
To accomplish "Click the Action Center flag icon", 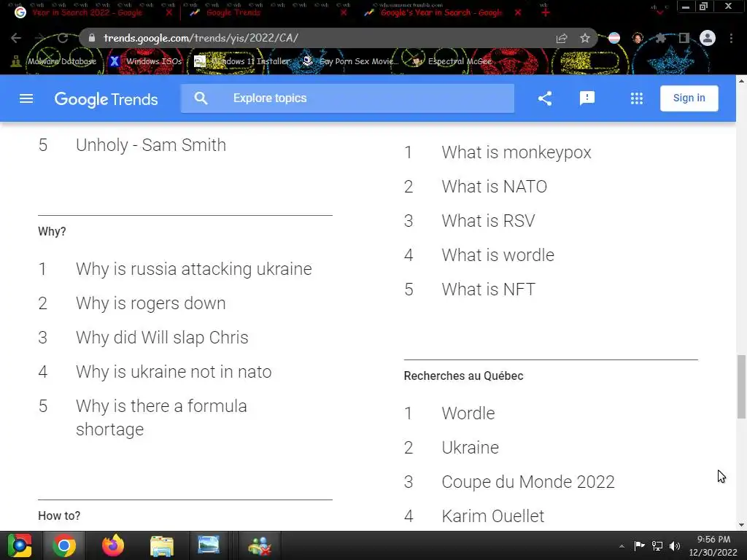I will pos(639,545).
